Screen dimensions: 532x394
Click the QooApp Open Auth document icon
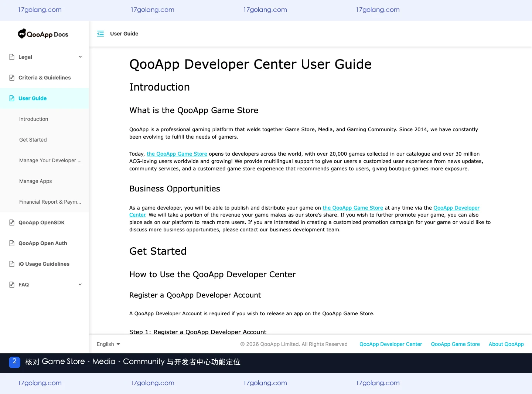12,243
